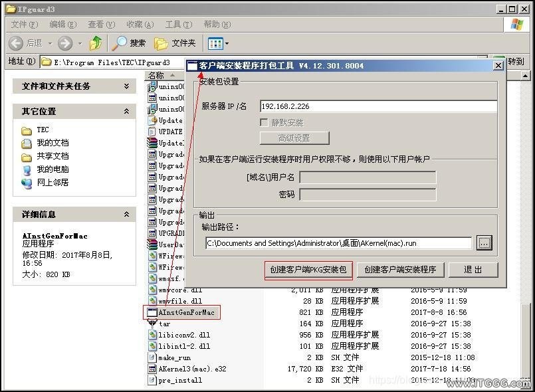Select the "17,720 KB" size cell
The image size is (535, 392).
[305, 369]
